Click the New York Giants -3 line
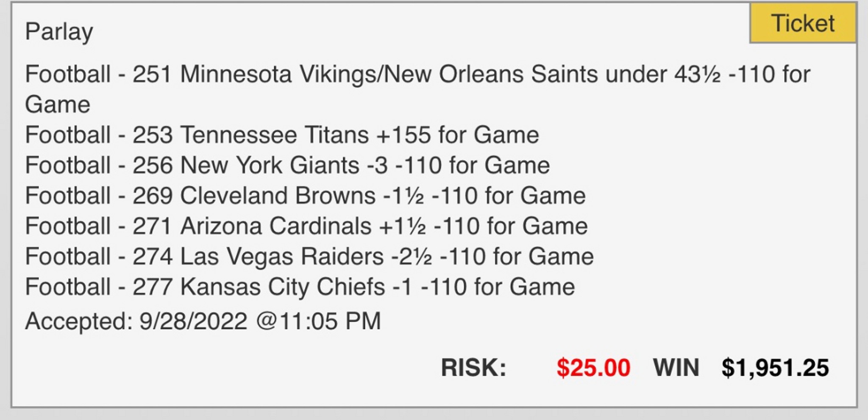This screenshot has height=420, width=868. click(287, 166)
